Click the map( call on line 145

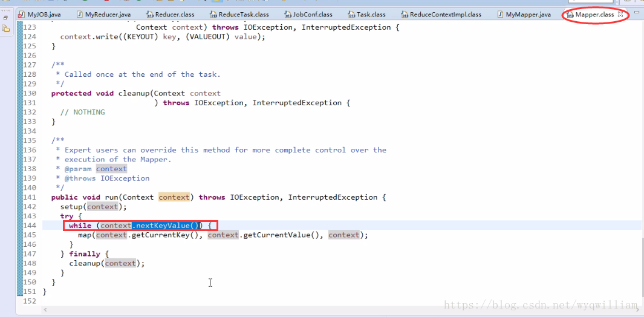tap(86, 235)
